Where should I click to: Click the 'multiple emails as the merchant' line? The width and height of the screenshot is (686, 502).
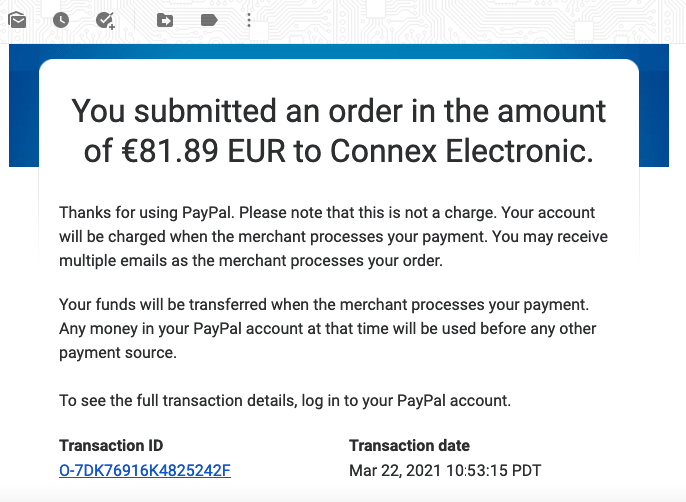pyautogui.click(x=251, y=260)
